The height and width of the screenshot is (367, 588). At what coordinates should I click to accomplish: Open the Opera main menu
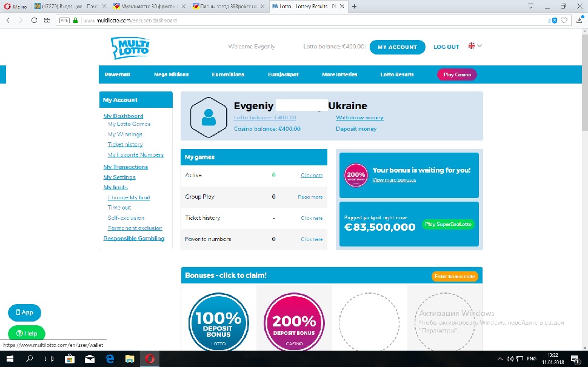coord(15,7)
